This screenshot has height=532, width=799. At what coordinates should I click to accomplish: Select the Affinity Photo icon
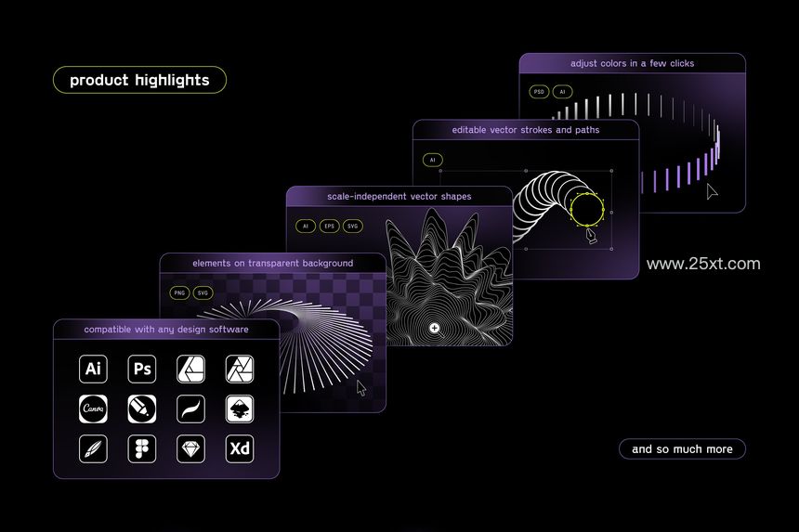(x=240, y=370)
